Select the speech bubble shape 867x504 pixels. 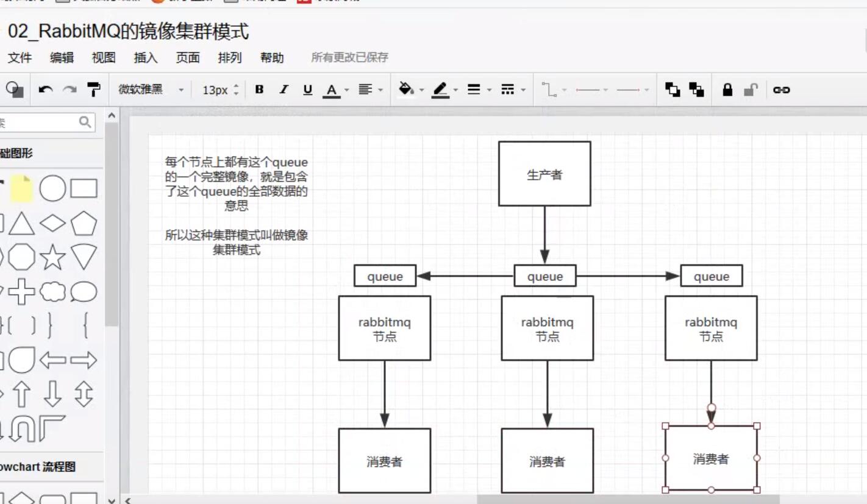(x=84, y=293)
